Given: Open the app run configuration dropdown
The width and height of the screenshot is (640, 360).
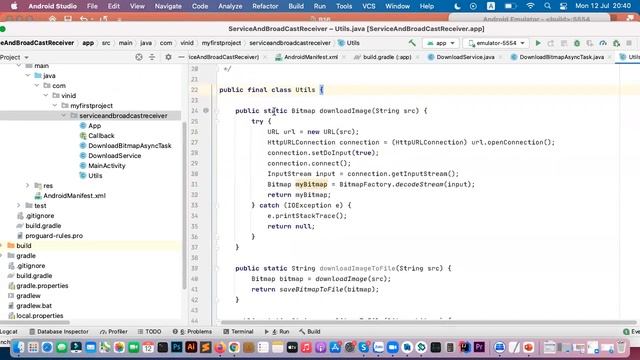Looking at the screenshot, I should click(441, 43).
